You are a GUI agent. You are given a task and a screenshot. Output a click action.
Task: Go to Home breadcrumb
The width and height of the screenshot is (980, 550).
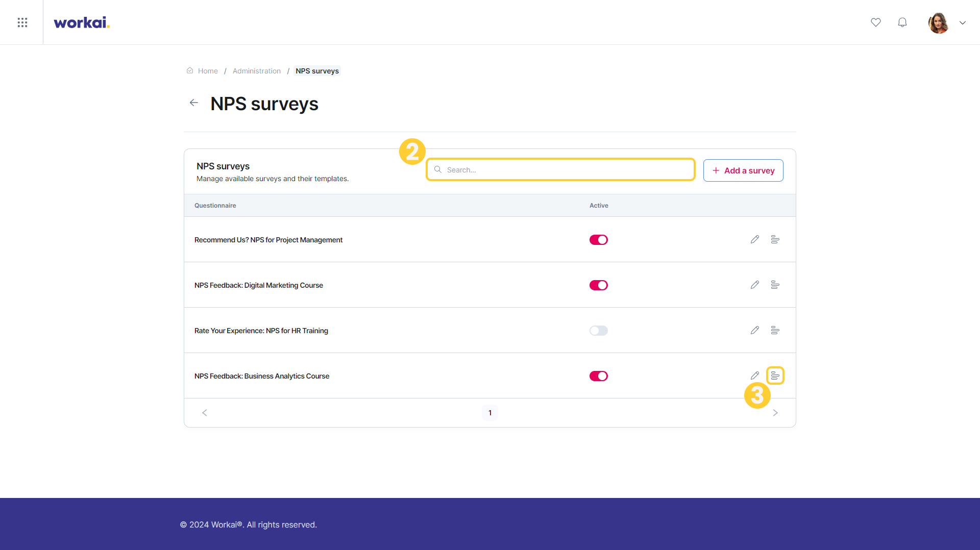point(208,71)
